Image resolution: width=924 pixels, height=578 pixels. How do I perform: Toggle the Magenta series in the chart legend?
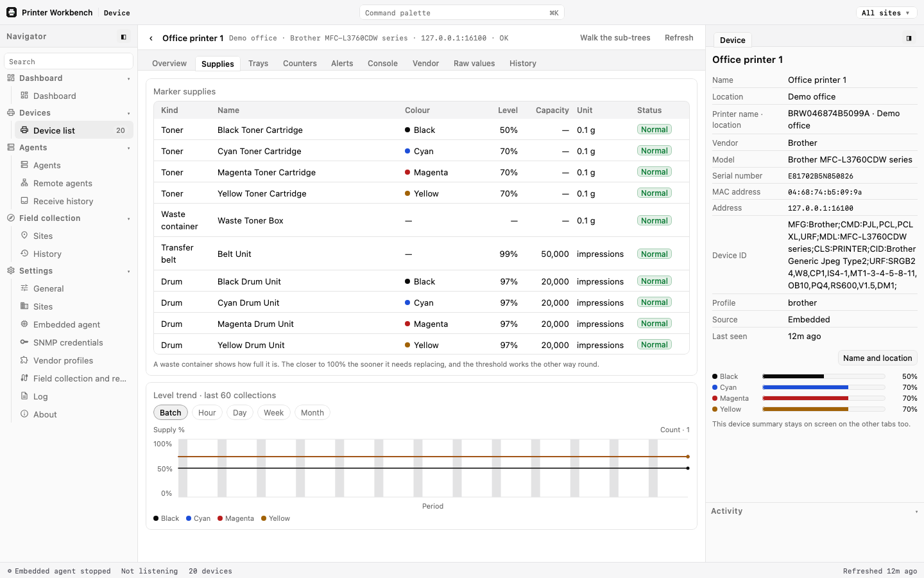click(x=236, y=519)
